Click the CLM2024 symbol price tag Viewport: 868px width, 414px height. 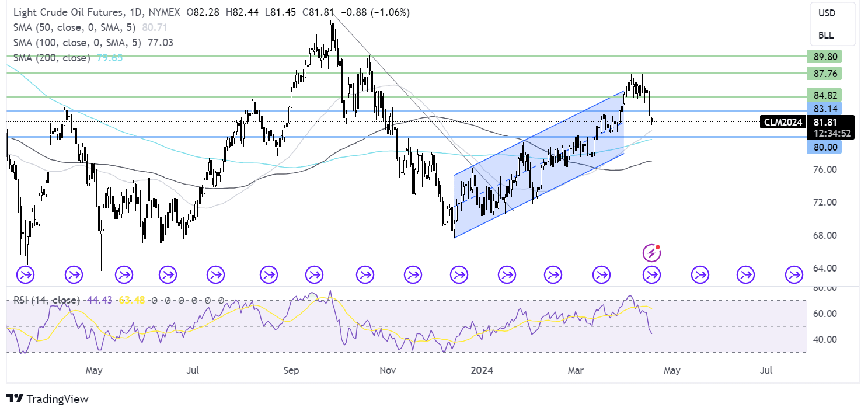(x=782, y=123)
